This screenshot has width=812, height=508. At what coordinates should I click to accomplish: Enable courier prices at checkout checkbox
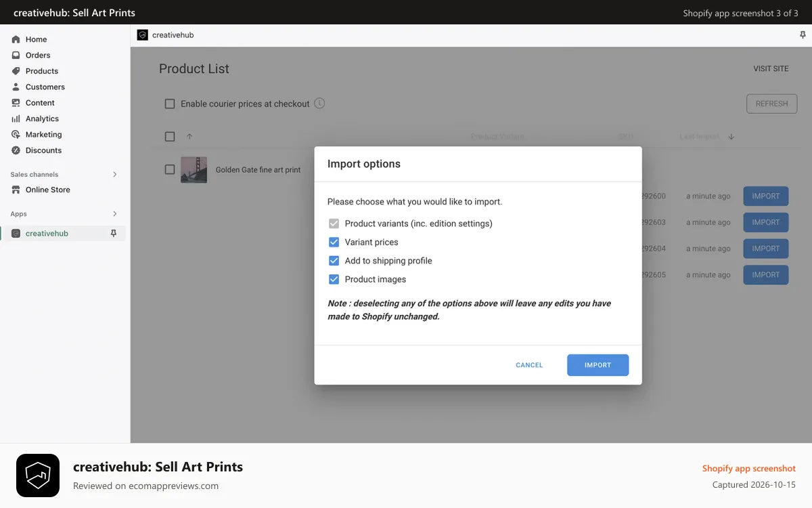(170, 104)
